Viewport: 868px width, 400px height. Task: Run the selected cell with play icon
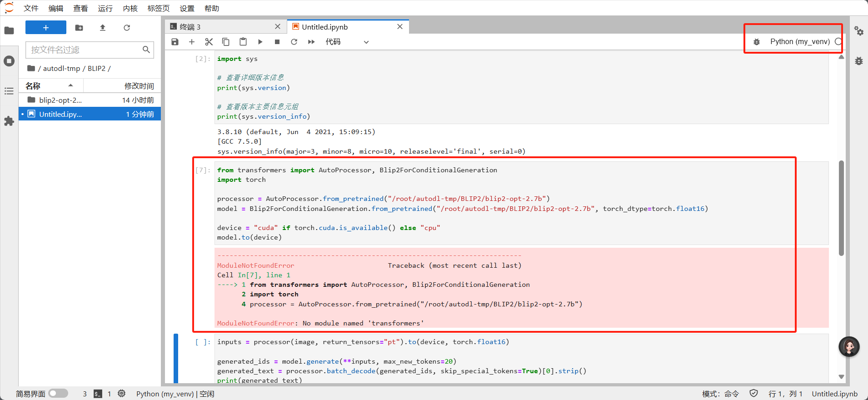pyautogui.click(x=260, y=42)
